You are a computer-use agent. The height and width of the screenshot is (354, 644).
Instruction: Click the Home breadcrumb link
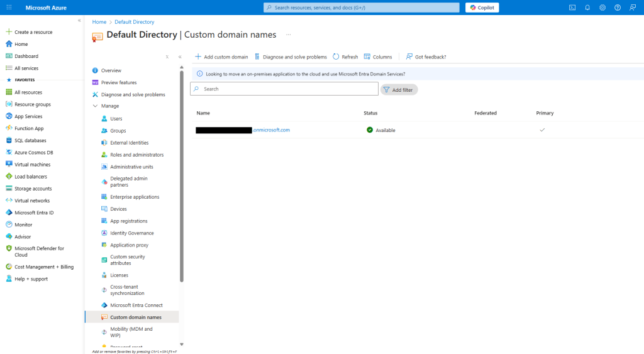(x=99, y=22)
